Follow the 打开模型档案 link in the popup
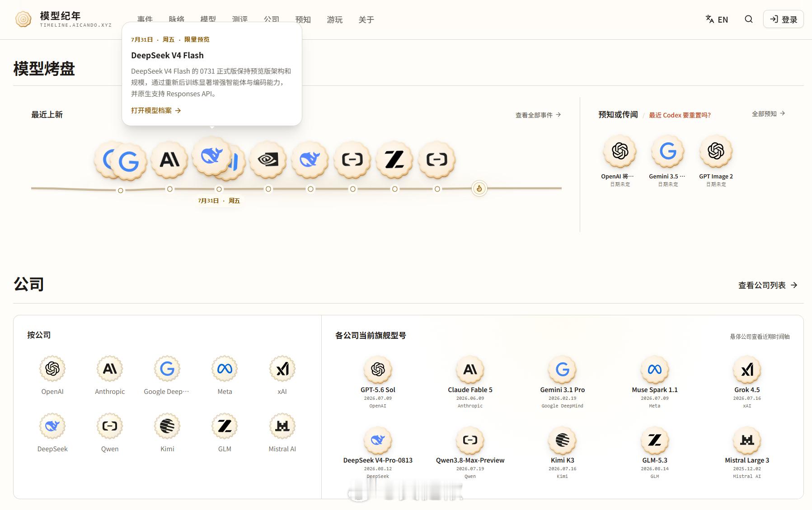Screen dimensions: 812x510 [x=156, y=111]
